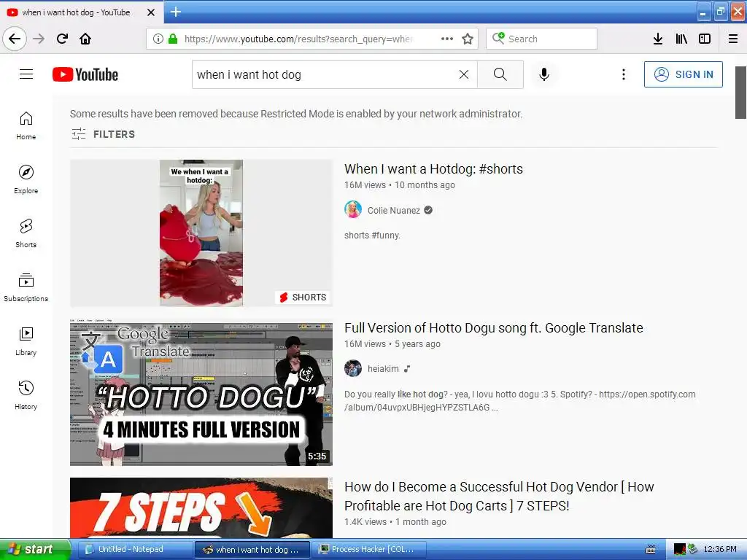747x560 pixels.
Task: Open heiakim channel avatar
Action: (353, 368)
